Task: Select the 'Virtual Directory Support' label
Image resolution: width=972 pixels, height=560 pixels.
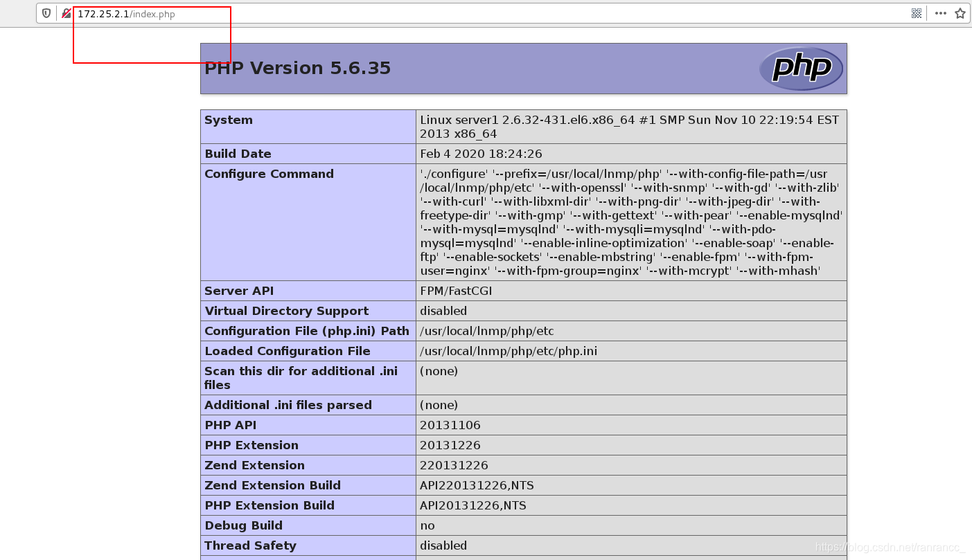Action: point(286,311)
